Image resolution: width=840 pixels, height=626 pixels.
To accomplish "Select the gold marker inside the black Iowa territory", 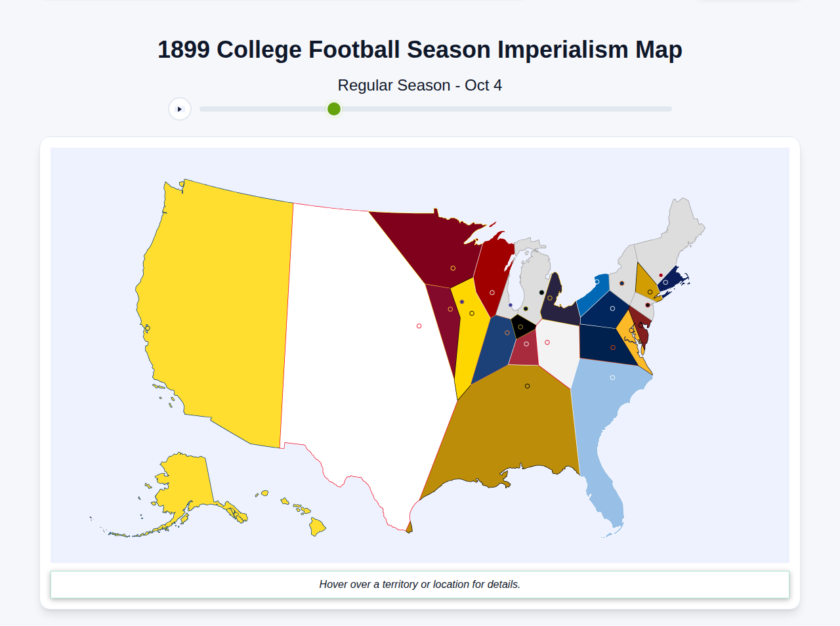I will [x=520, y=327].
